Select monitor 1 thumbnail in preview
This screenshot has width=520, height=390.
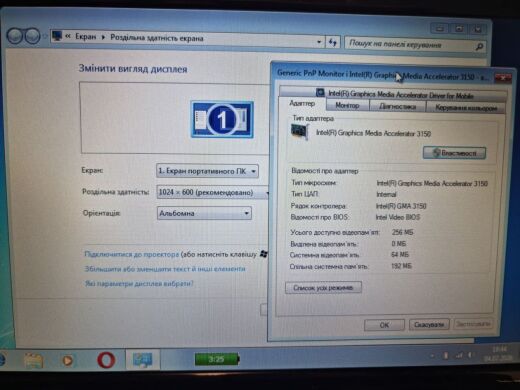click(x=222, y=119)
